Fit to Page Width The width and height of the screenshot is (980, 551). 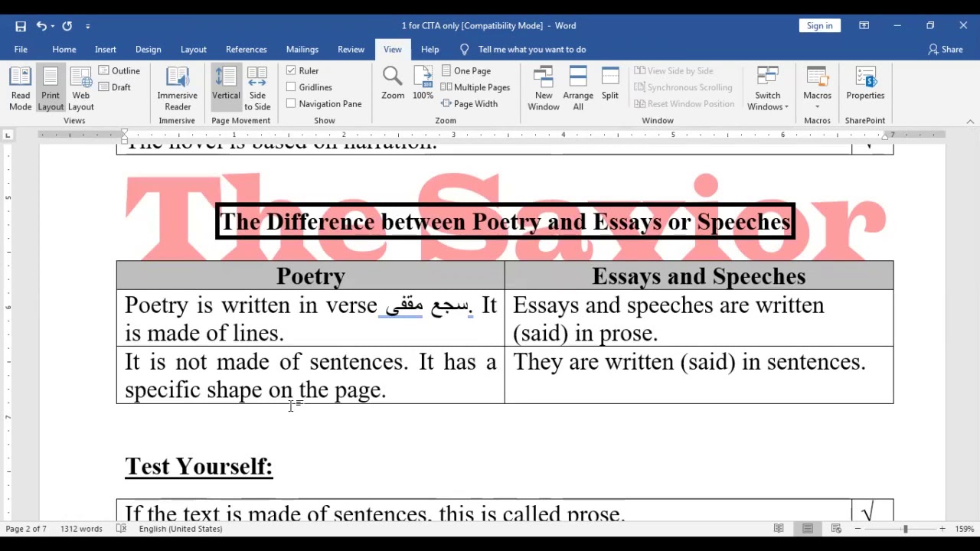coord(469,103)
